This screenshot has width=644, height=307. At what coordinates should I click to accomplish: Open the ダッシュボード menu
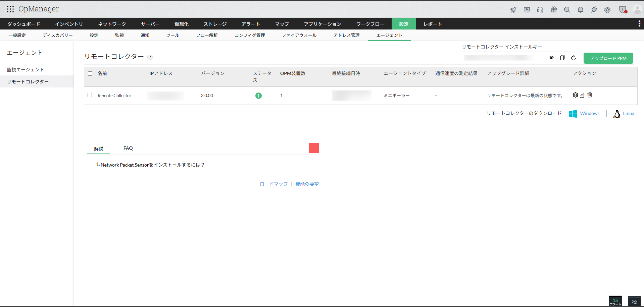pos(23,24)
